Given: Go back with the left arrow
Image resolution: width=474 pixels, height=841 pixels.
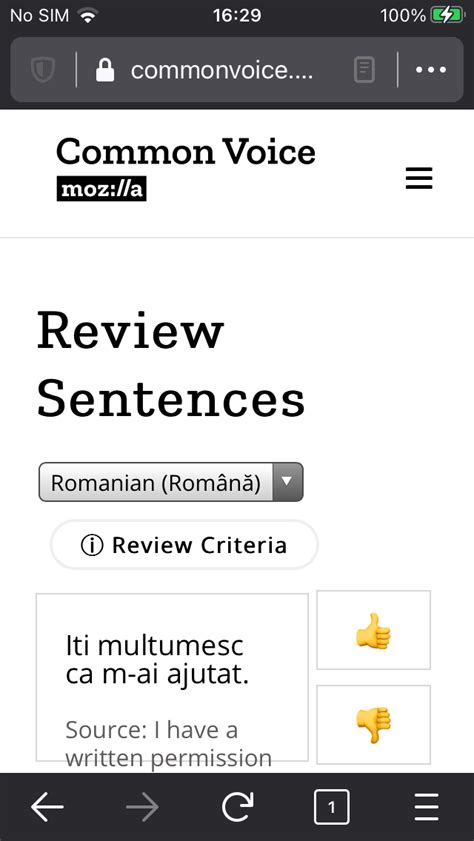Looking at the screenshot, I should click(x=47, y=807).
